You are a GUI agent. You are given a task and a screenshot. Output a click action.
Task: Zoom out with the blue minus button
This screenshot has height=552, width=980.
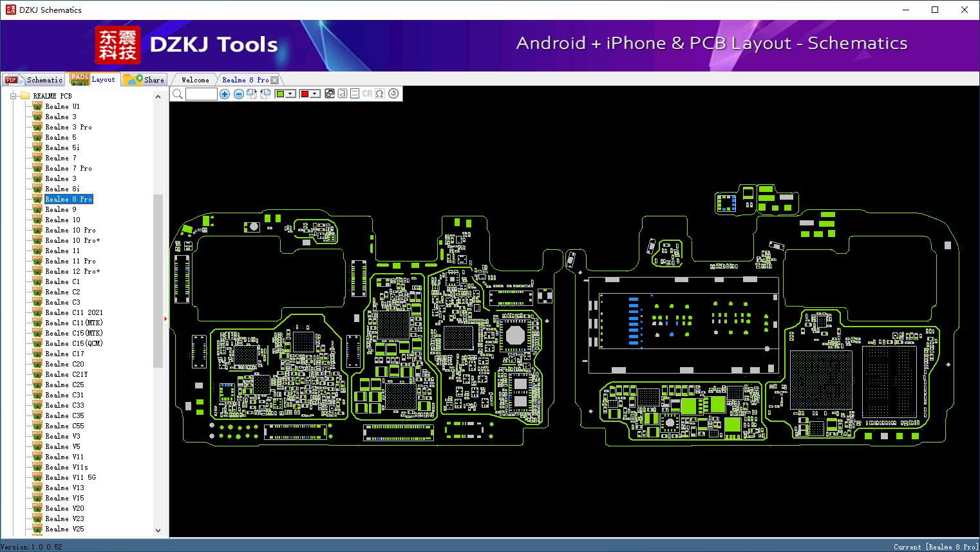tap(239, 94)
